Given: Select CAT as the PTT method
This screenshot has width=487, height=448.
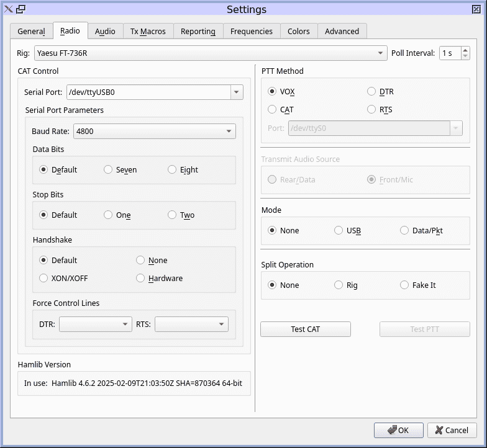Looking at the screenshot, I should [273, 109].
